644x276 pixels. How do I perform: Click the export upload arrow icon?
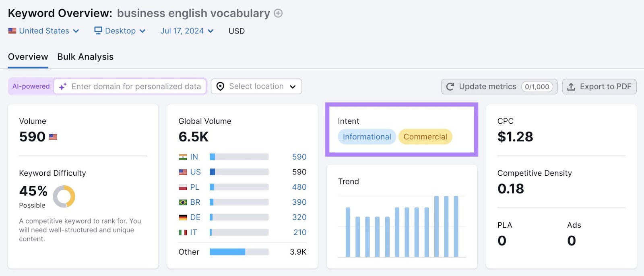pyautogui.click(x=571, y=87)
